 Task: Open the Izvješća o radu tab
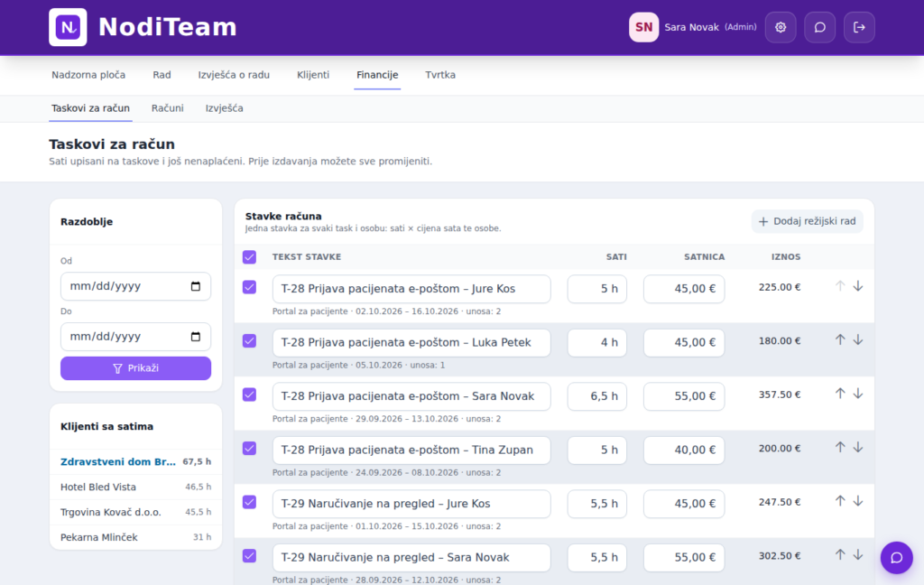(x=234, y=75)
